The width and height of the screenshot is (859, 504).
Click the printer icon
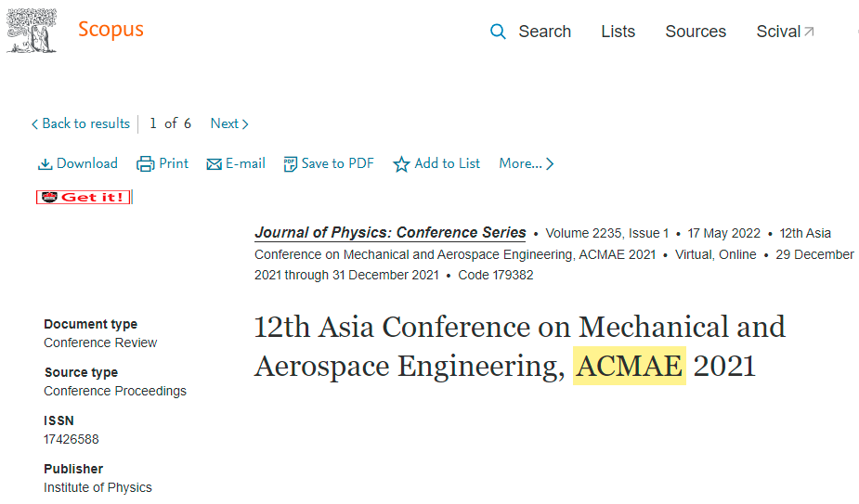[145, 163]
